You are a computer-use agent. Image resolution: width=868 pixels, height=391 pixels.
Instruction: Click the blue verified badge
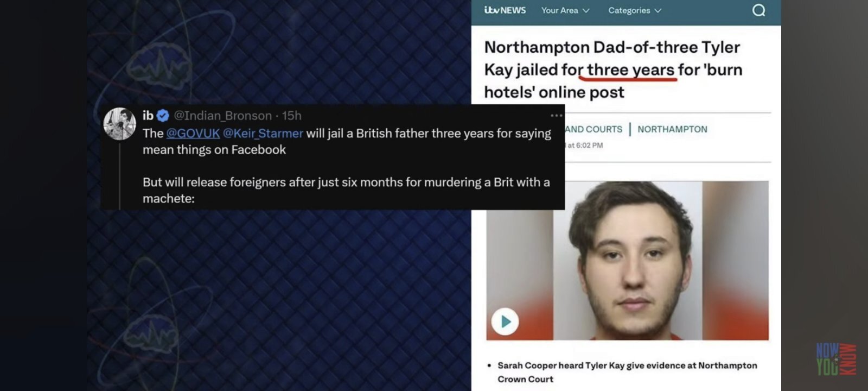tap(163, 116)
